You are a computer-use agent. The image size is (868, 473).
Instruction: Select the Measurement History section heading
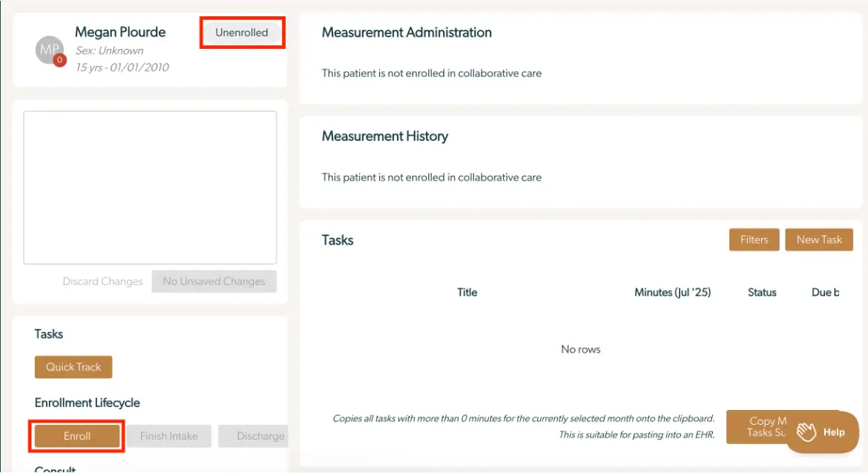point(384,136)
